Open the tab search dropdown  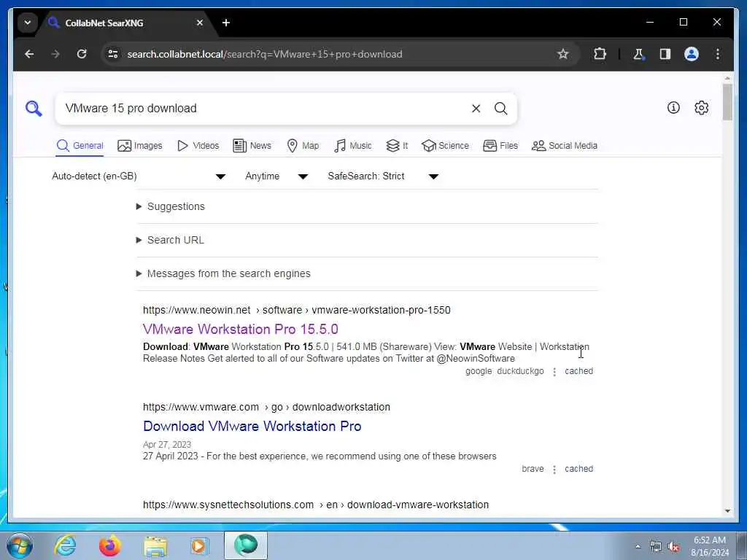click(28, 23)
